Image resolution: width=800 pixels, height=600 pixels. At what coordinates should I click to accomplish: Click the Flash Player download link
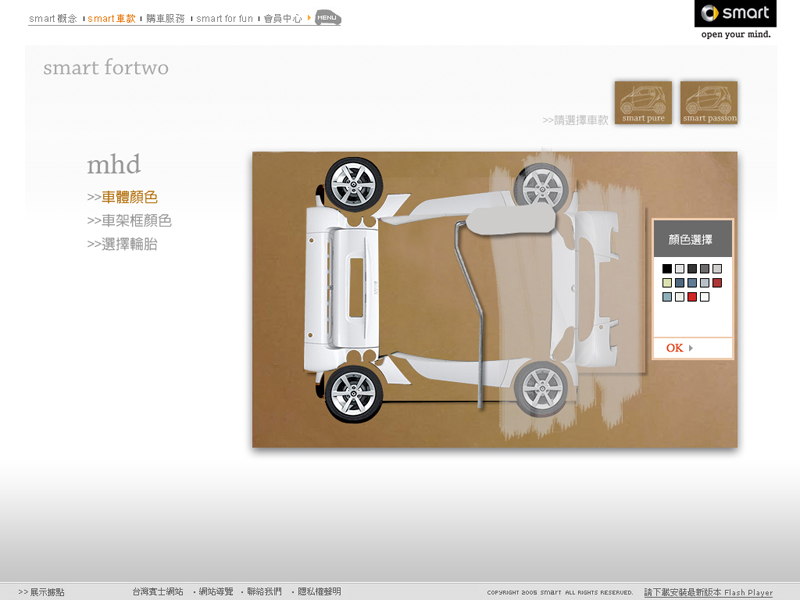coord(708,592)
